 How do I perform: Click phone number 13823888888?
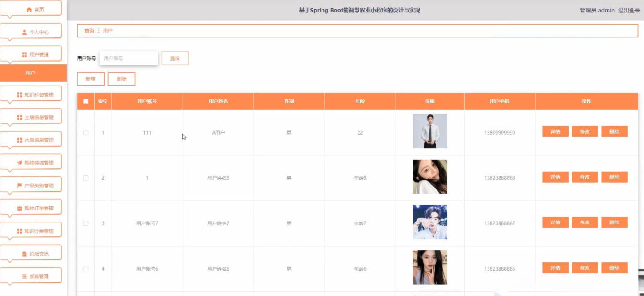[500, 178]
